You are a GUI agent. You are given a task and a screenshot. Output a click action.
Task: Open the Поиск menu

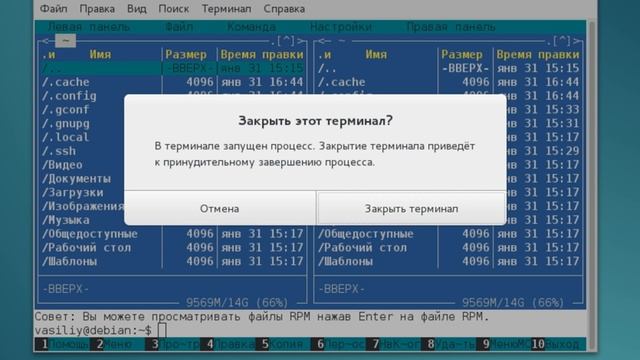point(173,9)
